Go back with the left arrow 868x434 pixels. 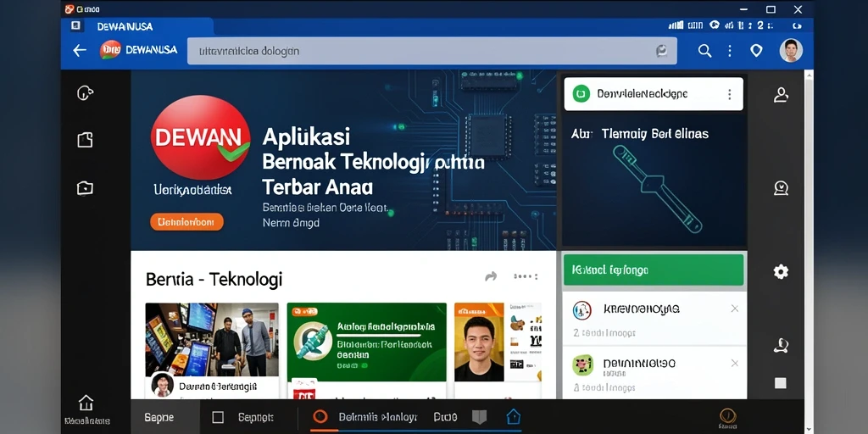pyautogui.click(x=80, y=50)
